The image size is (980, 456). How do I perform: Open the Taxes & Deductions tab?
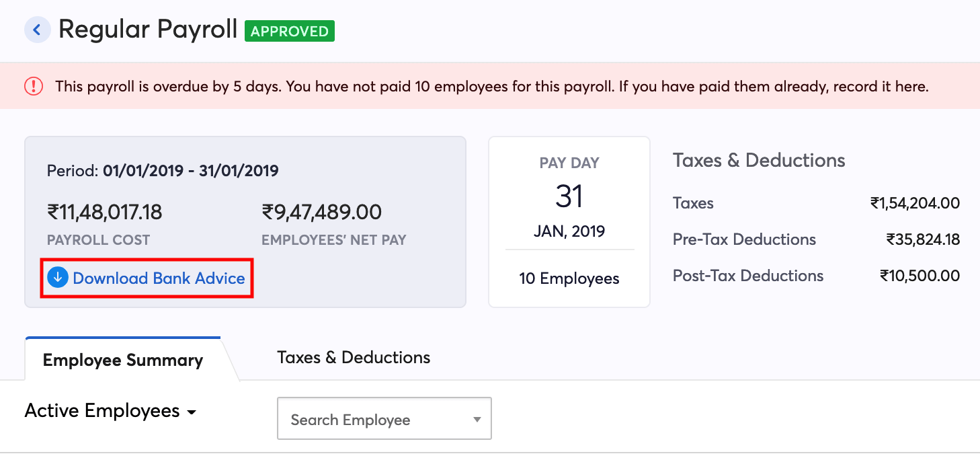click(x=354, y=357)
